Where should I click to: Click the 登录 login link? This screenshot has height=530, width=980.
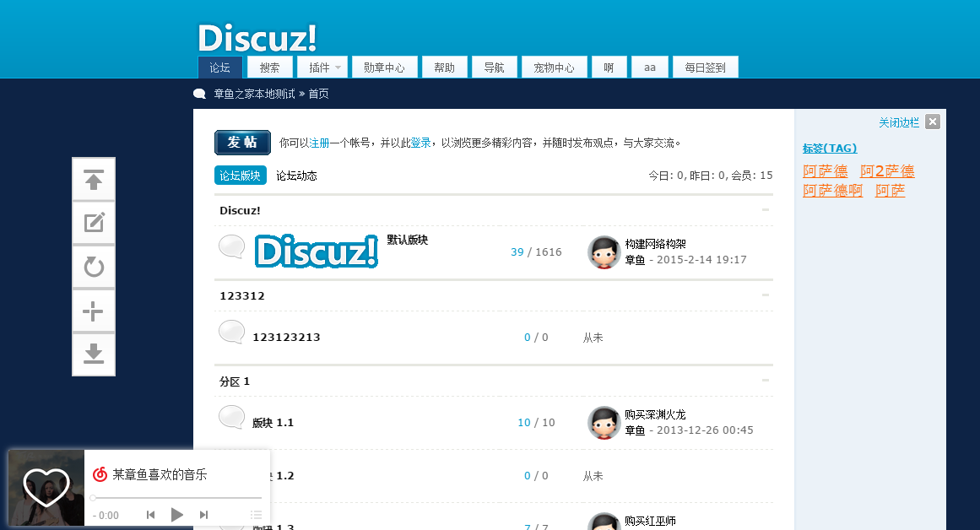420,143
